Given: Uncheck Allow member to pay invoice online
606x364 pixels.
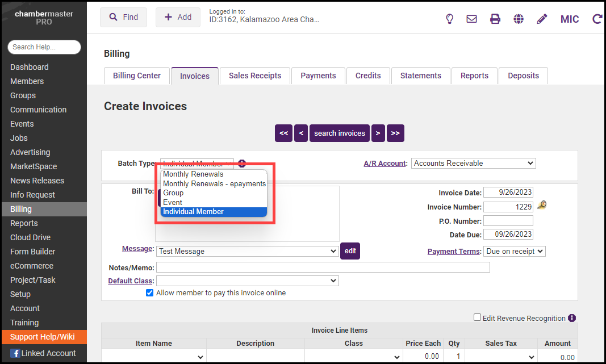Looking at the screenshot, I should (x=150, y=293).
